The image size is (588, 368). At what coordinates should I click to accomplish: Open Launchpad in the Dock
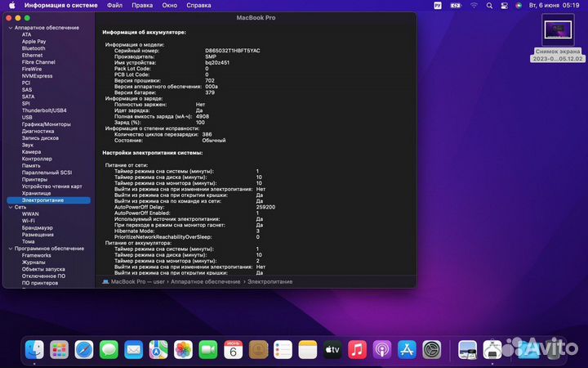click(x=60, y=350)
